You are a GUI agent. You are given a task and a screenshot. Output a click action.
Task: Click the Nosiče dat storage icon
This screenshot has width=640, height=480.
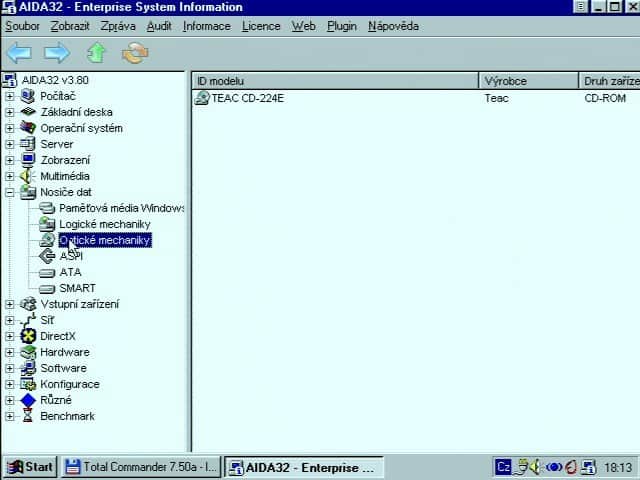point(28,192)
